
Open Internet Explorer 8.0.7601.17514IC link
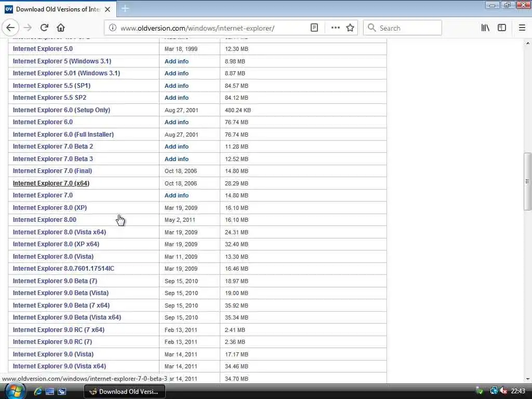[63, 269]
